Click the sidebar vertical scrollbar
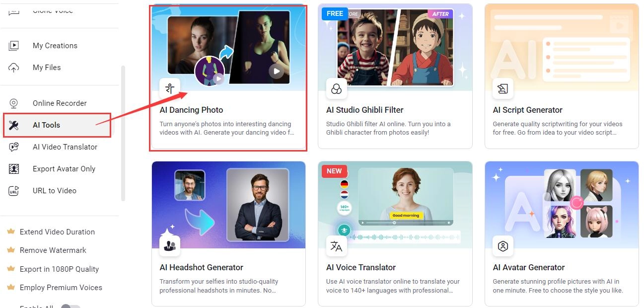The width and height of the screenshot is (644, 308). [x=123, y=133]
